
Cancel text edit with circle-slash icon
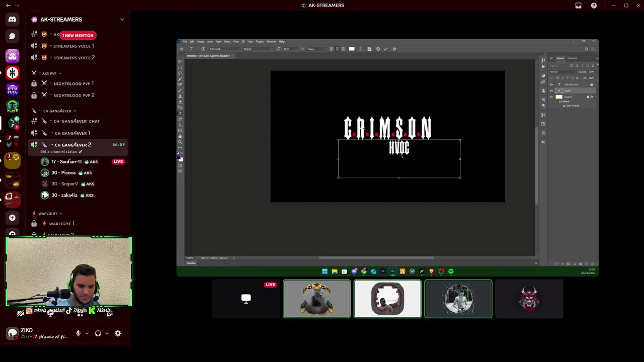coord(378,49)
